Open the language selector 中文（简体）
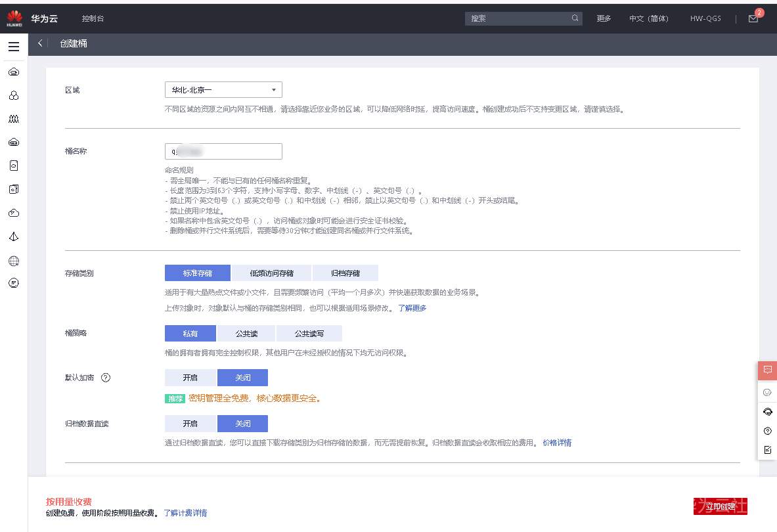Screen dimensions: 777x532 [x=648, y=18]
